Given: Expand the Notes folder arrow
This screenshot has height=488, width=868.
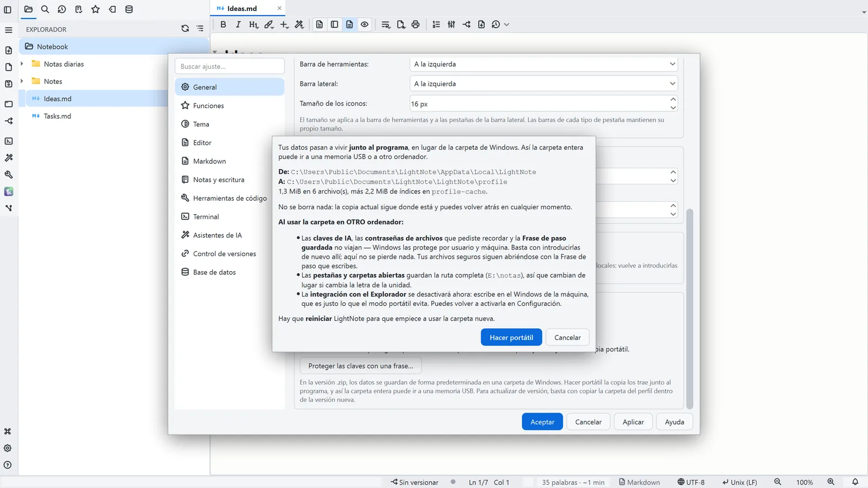Looking at the screenshot, I should point(22,81).
